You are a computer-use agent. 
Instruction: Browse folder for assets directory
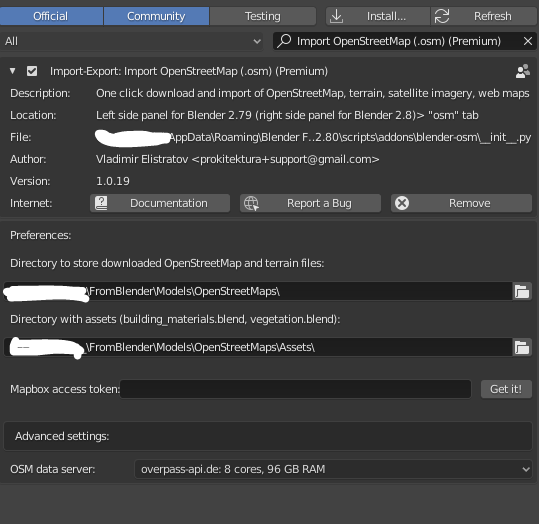(x=522, y=347)
